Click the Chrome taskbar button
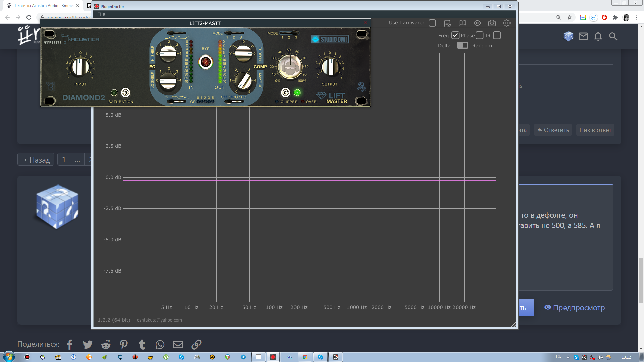The image size is (644, 362). [x=305, y=357]
